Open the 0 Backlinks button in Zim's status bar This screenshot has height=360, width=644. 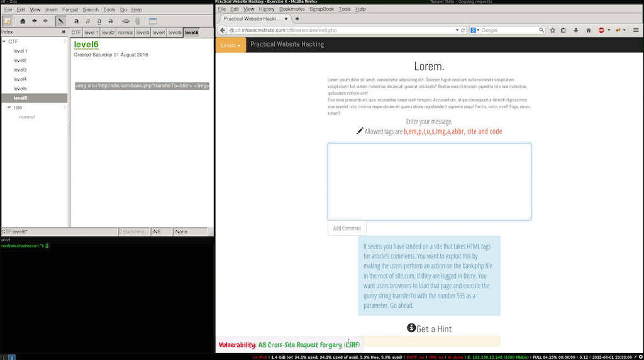[134, 232]
